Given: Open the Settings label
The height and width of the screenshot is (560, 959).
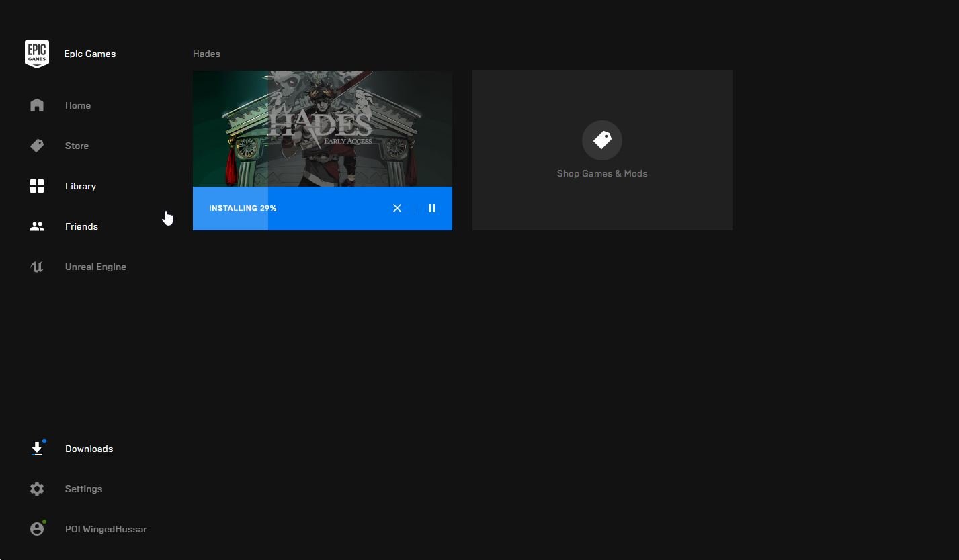Looking at the screenshot, I should (x=83, y=489).
